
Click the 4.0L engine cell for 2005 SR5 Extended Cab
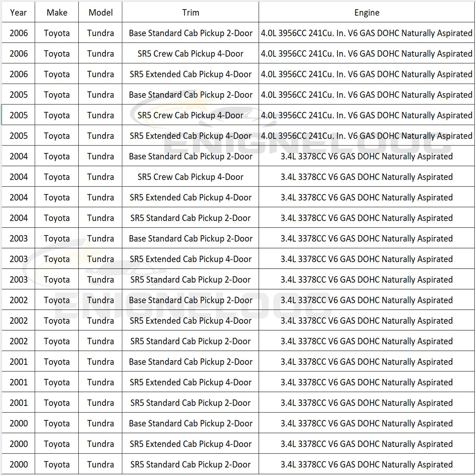pyautogui.click(x=367, y=135)
